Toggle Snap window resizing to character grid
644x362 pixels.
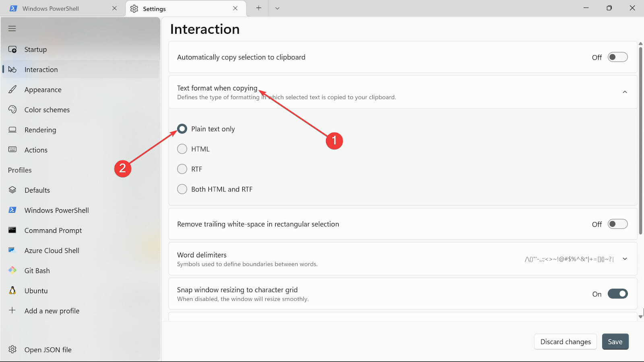click(x=617, y=294)
